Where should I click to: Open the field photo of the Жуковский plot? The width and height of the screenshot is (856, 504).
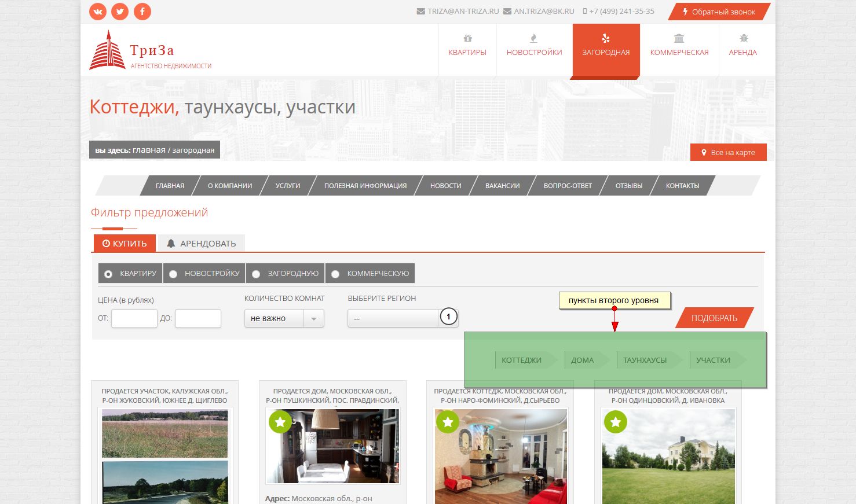tap(165, 433)
